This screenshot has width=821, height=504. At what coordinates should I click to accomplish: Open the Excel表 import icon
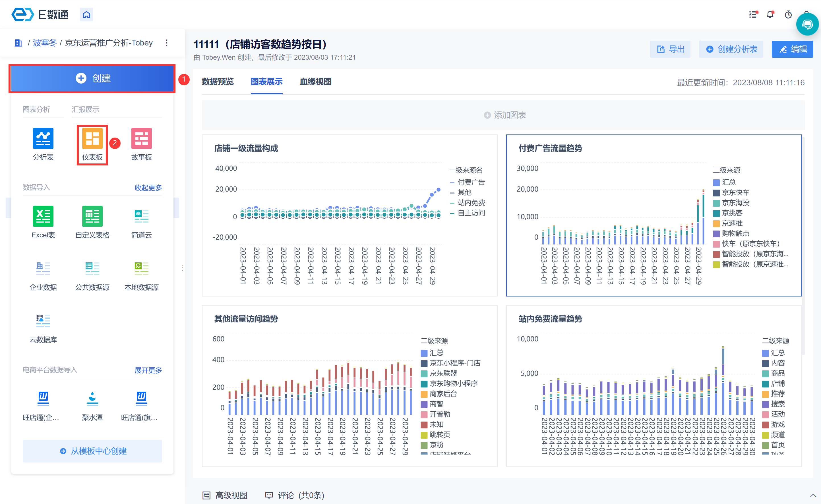click(43, 216)
